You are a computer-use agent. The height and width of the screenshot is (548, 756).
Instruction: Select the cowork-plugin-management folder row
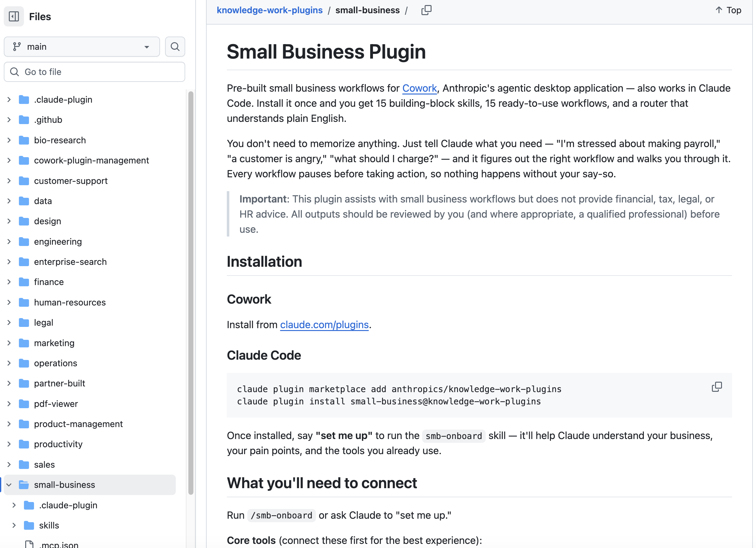pos(90,160)
